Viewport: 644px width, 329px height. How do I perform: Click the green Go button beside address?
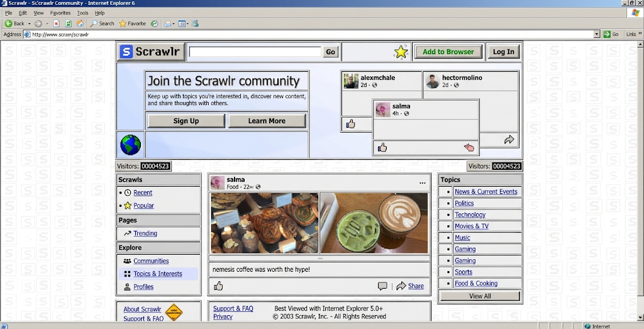point(611,35)
